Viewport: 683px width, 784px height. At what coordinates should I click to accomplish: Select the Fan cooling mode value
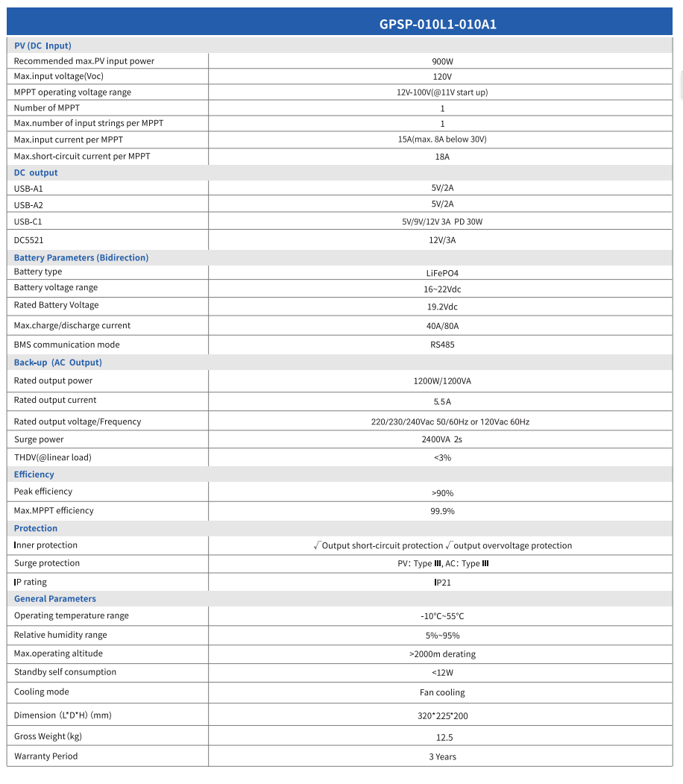442,692
